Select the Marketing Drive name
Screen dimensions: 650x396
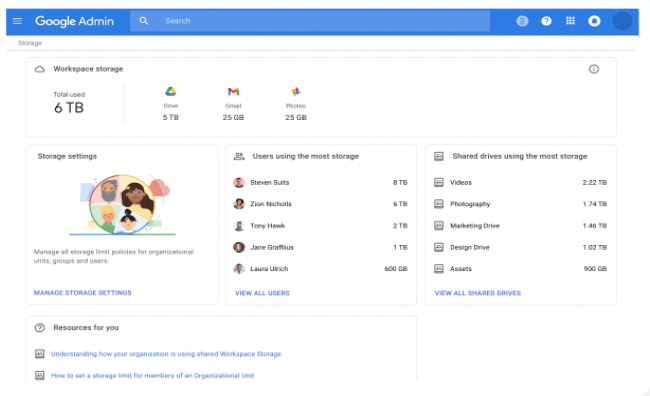475,226
